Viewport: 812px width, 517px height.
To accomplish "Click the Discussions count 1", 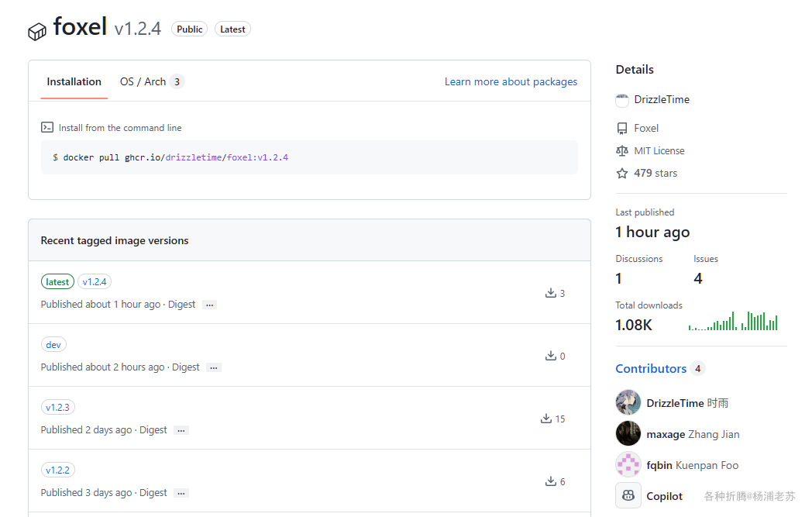I will pyautogui.click(x=618, y=279).
